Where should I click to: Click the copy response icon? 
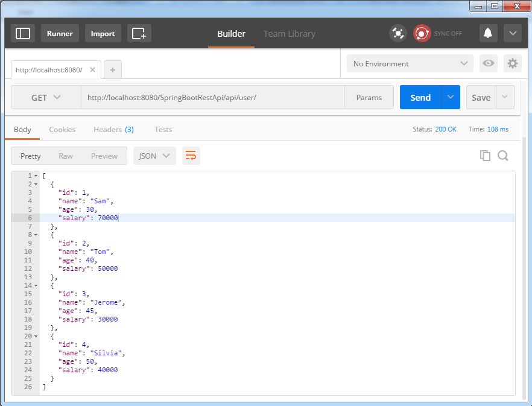click(x=485, y=155)
